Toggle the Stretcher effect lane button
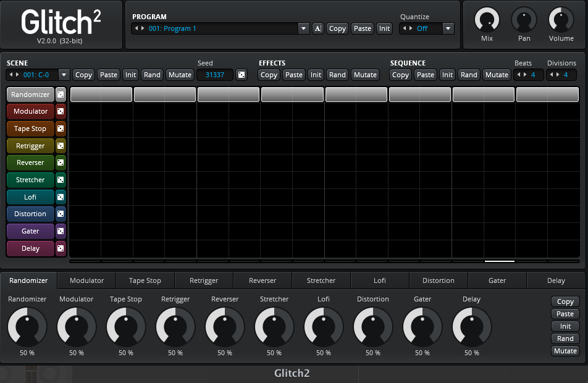Viewport: 588px width, 383px height. click(x=30, y=180)
